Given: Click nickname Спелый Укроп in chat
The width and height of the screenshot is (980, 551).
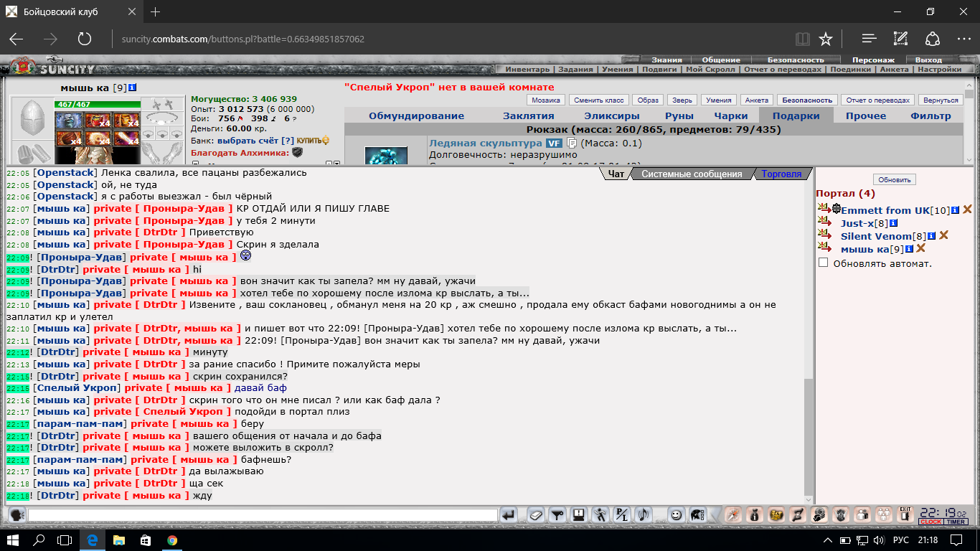Looking at the screenshot, I should pyautogui.click(x=78, y=388).
